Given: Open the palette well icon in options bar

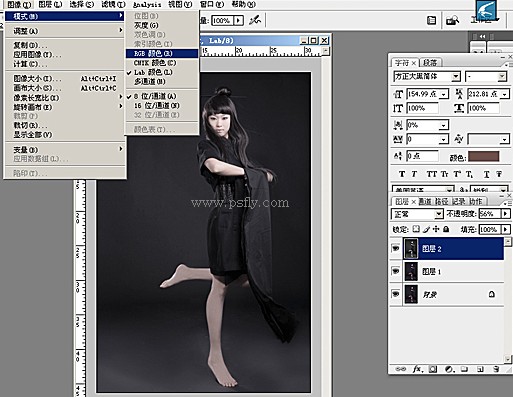Looking at the screenshot, I should pos(431,20).
